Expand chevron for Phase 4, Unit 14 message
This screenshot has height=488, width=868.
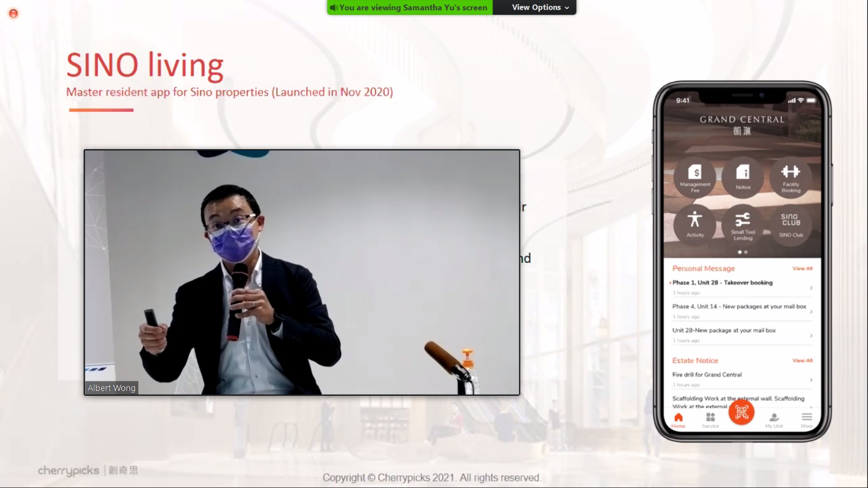click(x=811, y=312)
